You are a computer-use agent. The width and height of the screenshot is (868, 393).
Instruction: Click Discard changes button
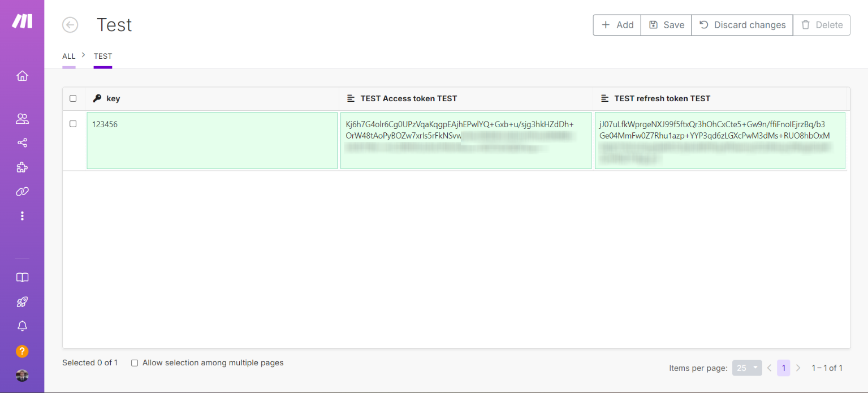(742, 25)
